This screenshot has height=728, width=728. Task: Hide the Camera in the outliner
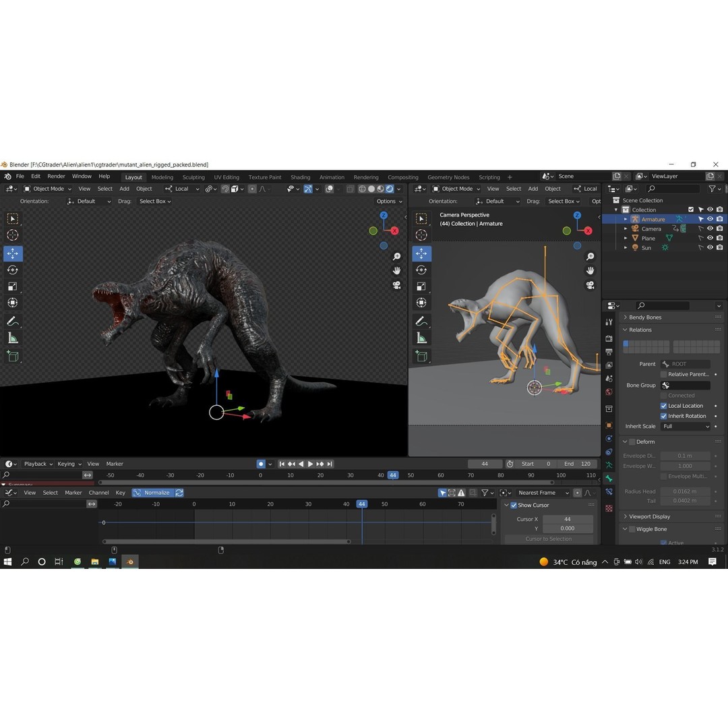click(x=710, y=229)
